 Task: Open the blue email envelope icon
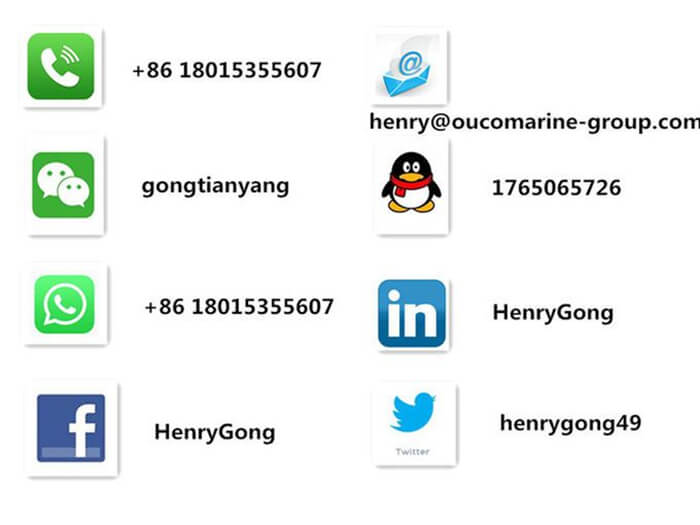pos(407,66)
